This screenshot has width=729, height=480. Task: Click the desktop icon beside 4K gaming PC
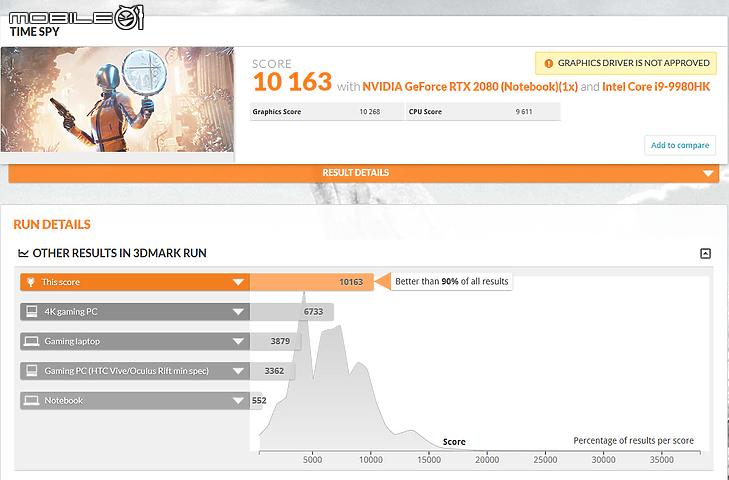point(32,312)
